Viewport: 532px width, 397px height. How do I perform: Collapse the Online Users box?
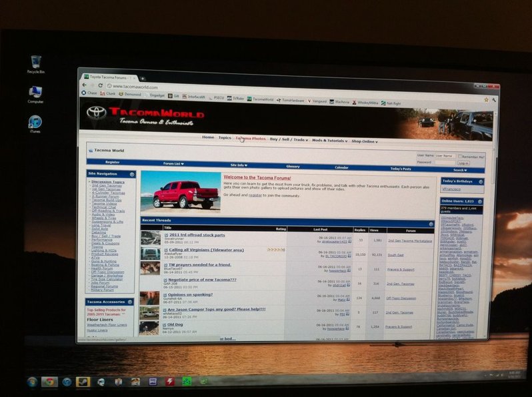coord(480,202)
